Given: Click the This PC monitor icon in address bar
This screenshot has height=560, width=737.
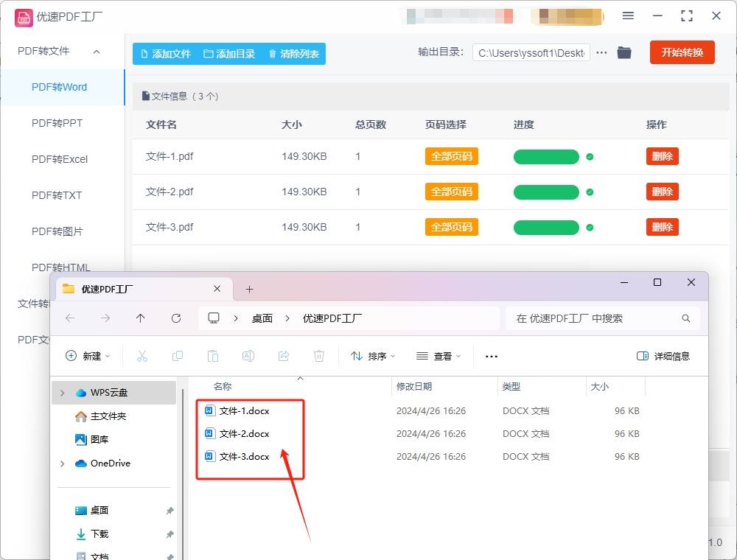Looking at the screenshot, I should [214, 318].
